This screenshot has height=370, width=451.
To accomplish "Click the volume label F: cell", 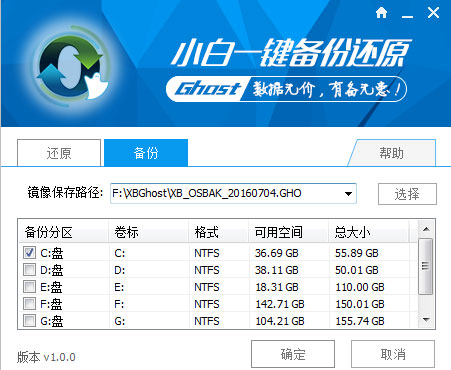I will click(x=119, y=304).
